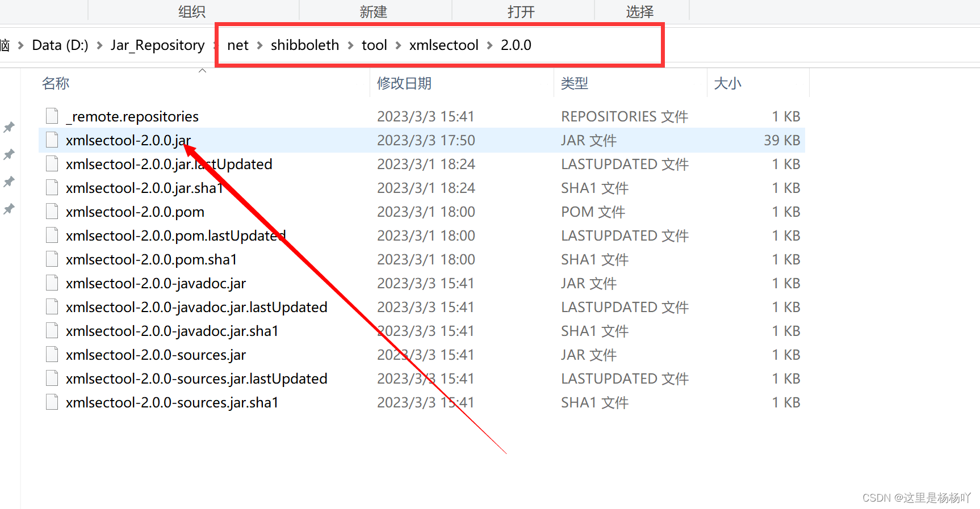Click the file icon of xmlsectool-2.0.0.pom.lastUpdated
Screen dimensions: 980x509
click(52, 235)
